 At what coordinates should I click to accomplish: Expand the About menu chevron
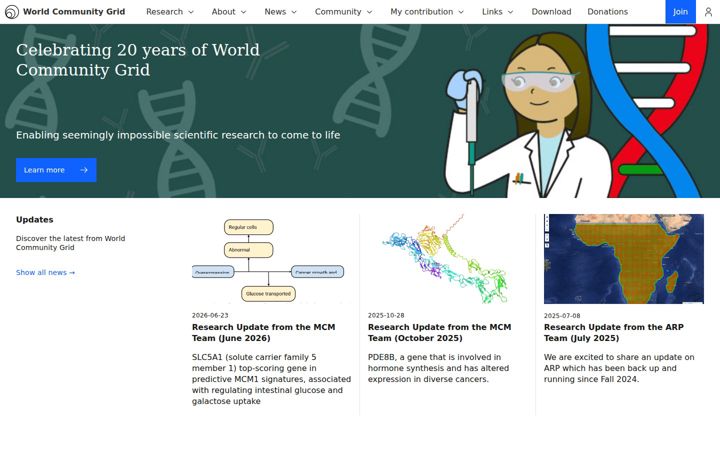pos(243,12)
